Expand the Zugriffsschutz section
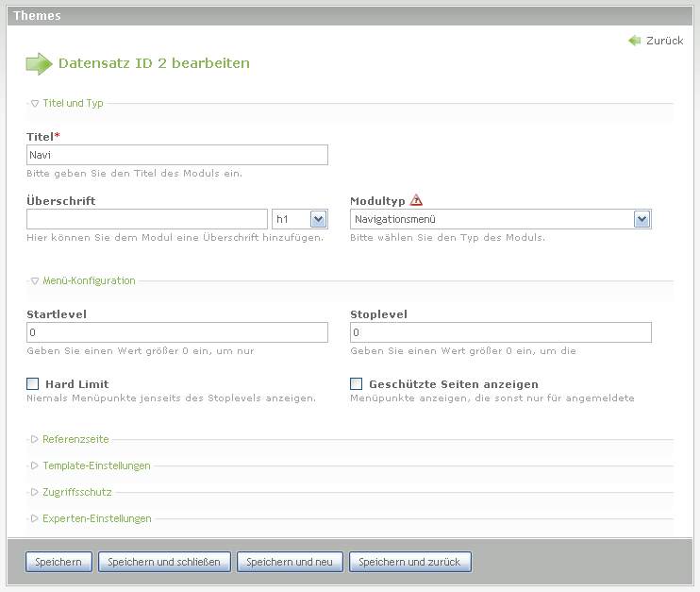This screenshot has width=700, height=592. pos(77,492)
